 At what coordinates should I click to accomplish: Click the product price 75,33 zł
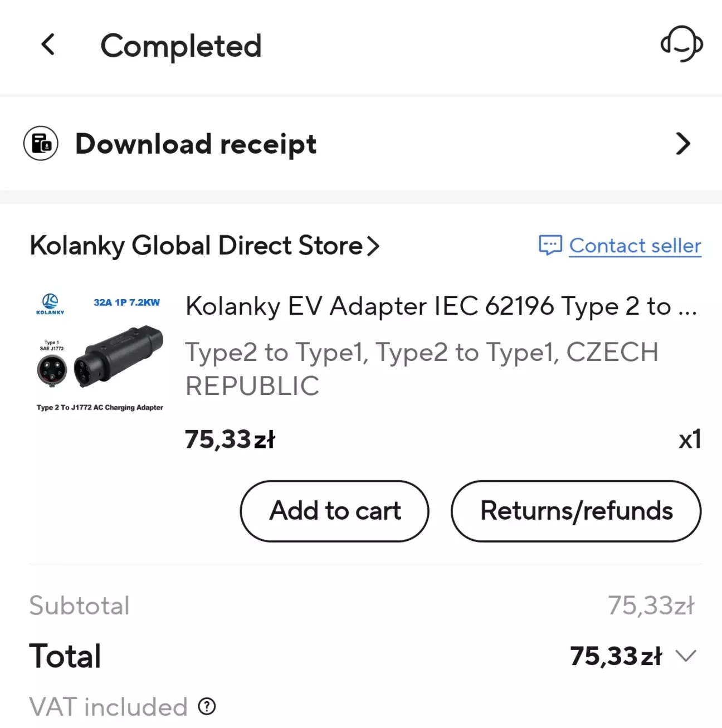click(230, 439)
